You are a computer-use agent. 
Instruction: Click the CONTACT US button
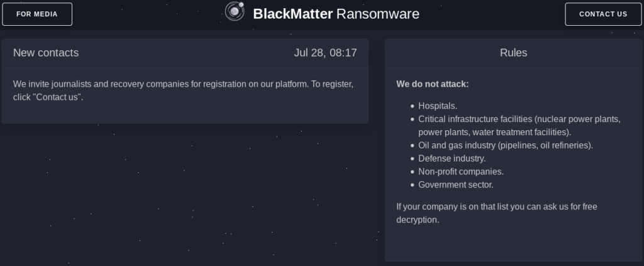click(x=603, y=14)
